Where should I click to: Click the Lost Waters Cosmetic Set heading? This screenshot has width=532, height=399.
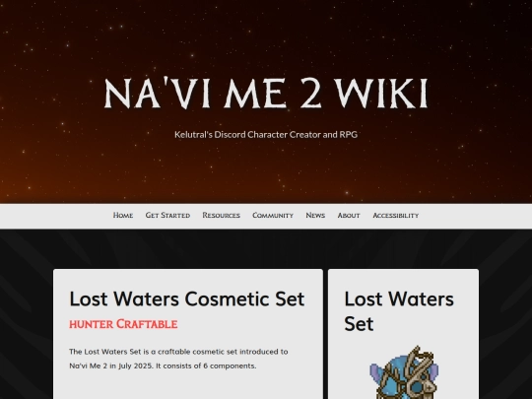coord(187,299)
